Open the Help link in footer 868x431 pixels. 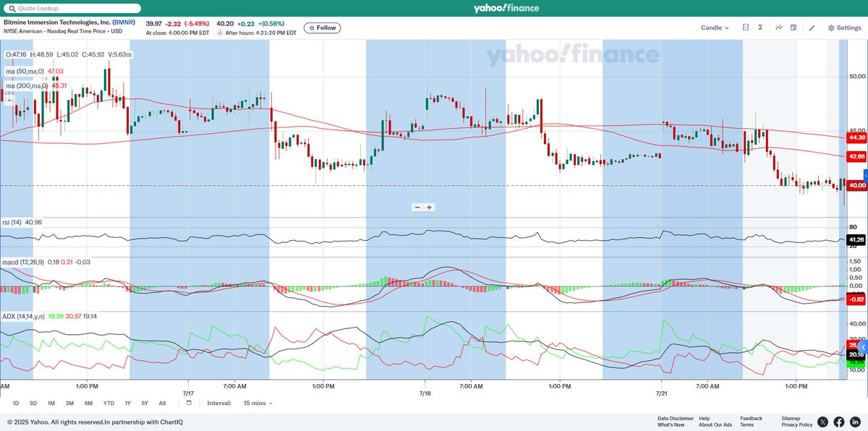pyautogui.click(x=705, y=418)
